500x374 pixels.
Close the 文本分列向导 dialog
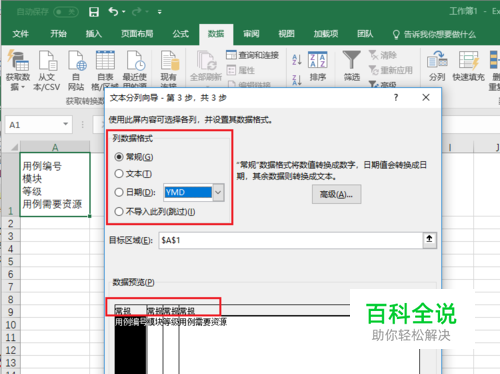tap(426, 98)
